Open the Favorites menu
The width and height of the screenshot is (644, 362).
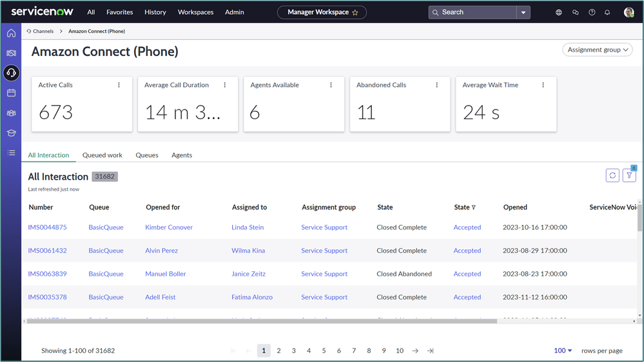(119, 12)
